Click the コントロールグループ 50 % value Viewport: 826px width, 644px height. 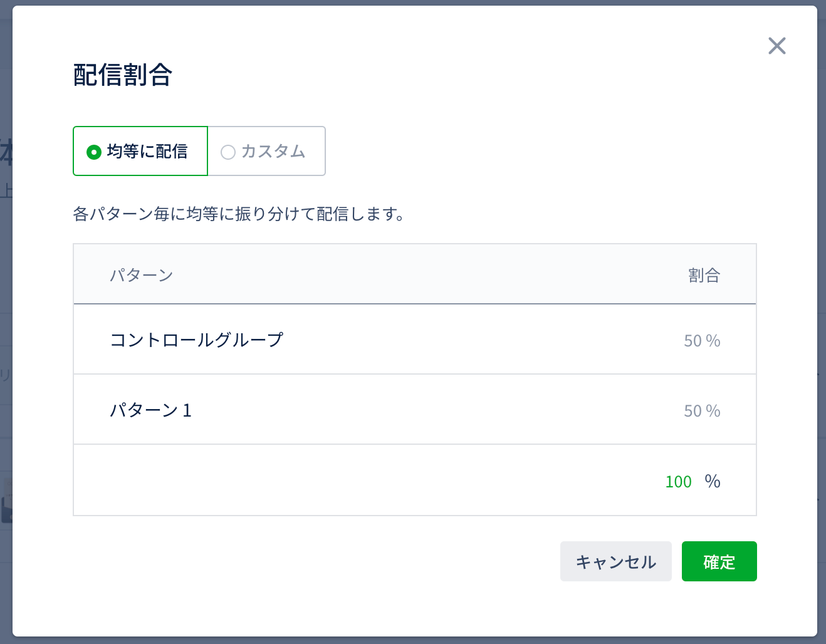pyautogui.click(x=701, y=341)
